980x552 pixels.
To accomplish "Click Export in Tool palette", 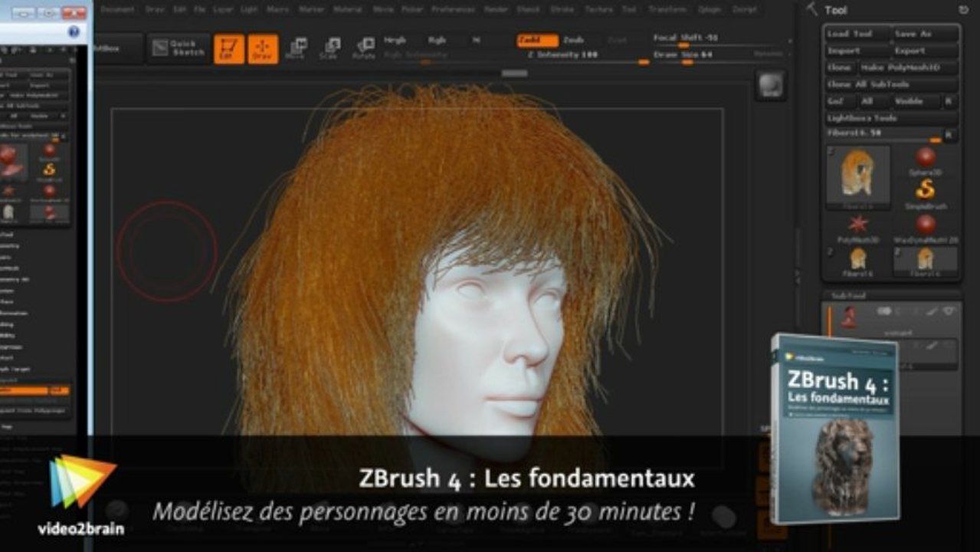I will (x=926, y=51).
